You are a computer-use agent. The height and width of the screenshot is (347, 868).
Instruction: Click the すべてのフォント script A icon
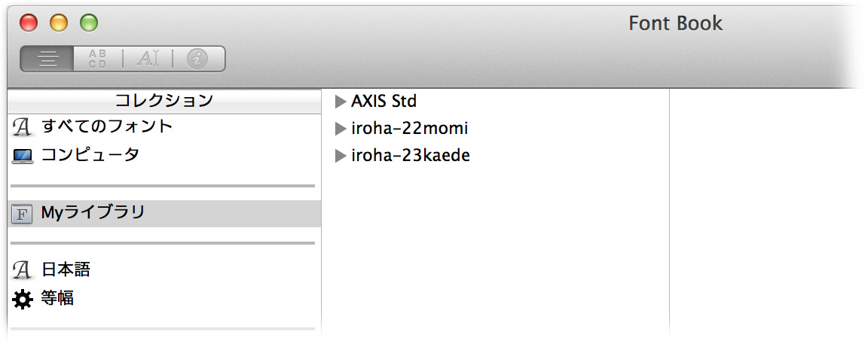click(x=22, y=127)
